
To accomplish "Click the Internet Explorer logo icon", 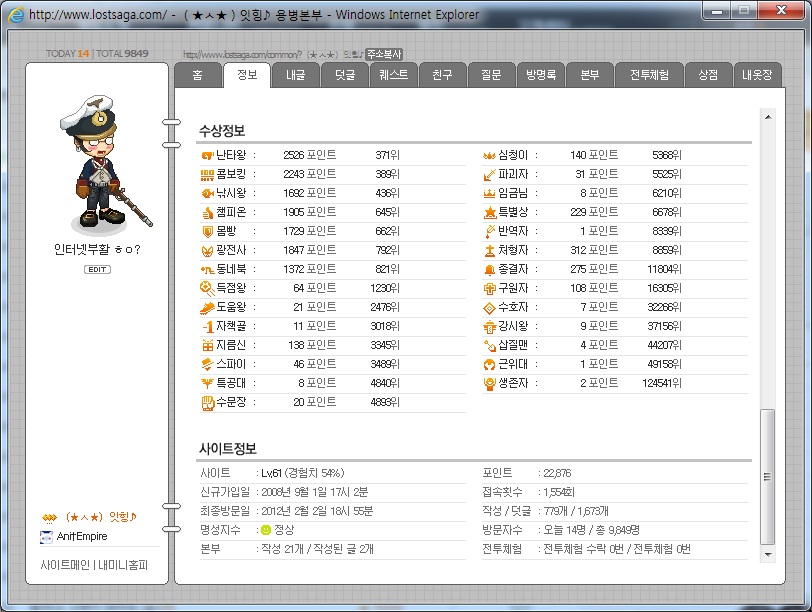I will (16, 14).
